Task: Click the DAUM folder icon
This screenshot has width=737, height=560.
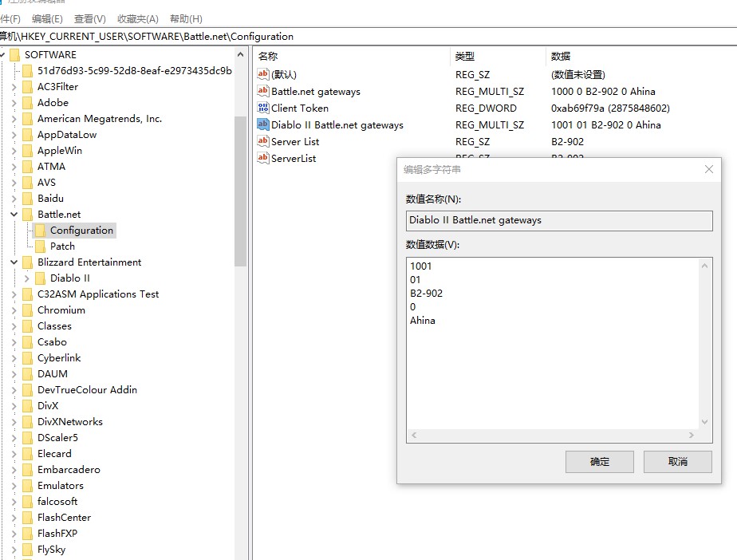Action: click(28, 374)
